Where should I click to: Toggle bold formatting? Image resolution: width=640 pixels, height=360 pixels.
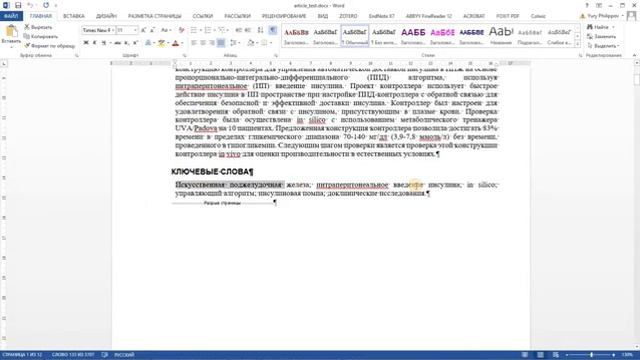86,43
